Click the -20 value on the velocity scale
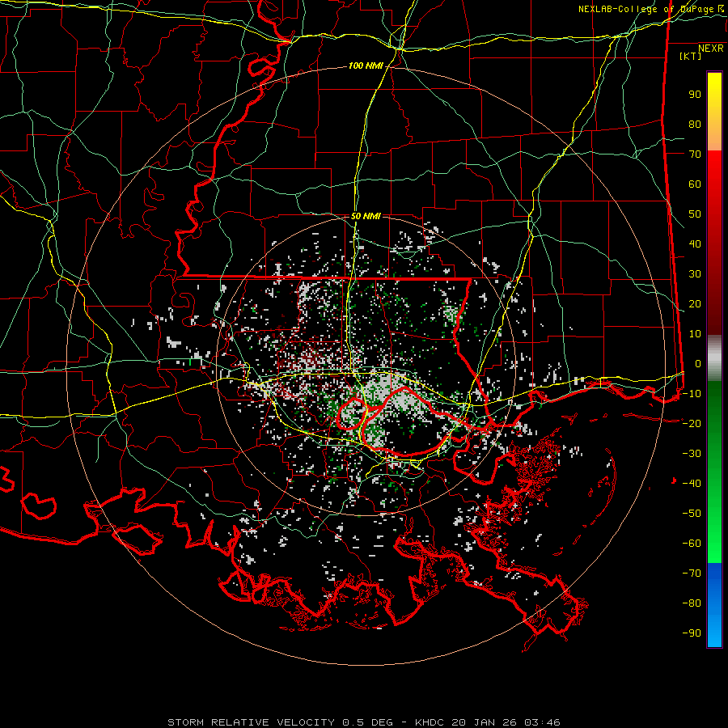 click(x=692, y=423)
